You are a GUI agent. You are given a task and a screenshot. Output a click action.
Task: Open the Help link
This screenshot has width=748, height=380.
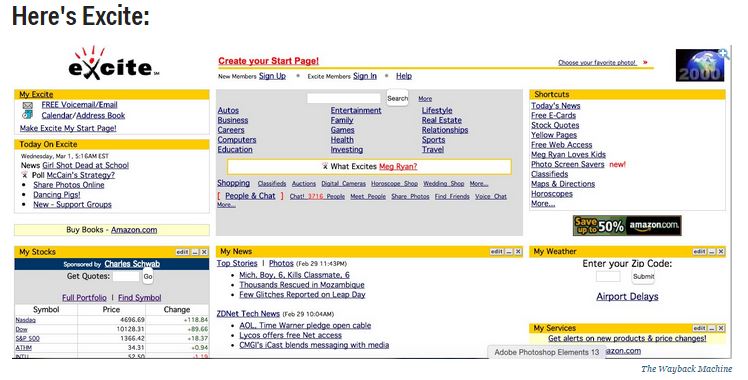(404, 76)
